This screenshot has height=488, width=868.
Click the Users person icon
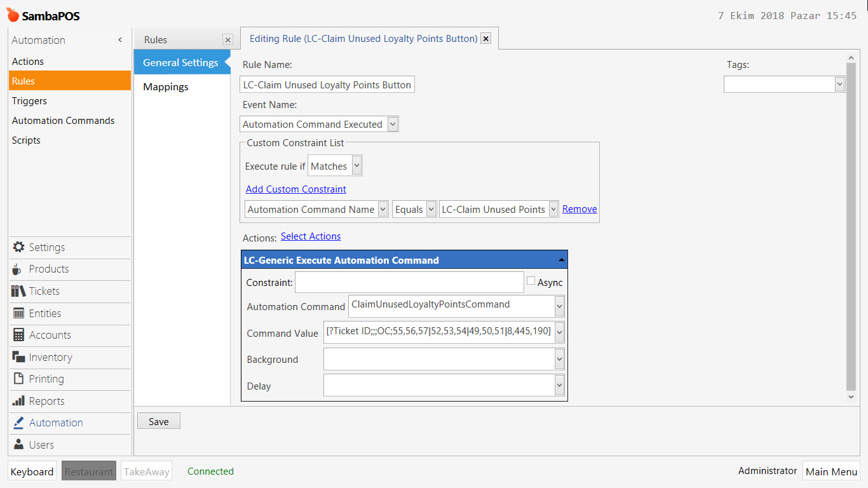(18, 445)
